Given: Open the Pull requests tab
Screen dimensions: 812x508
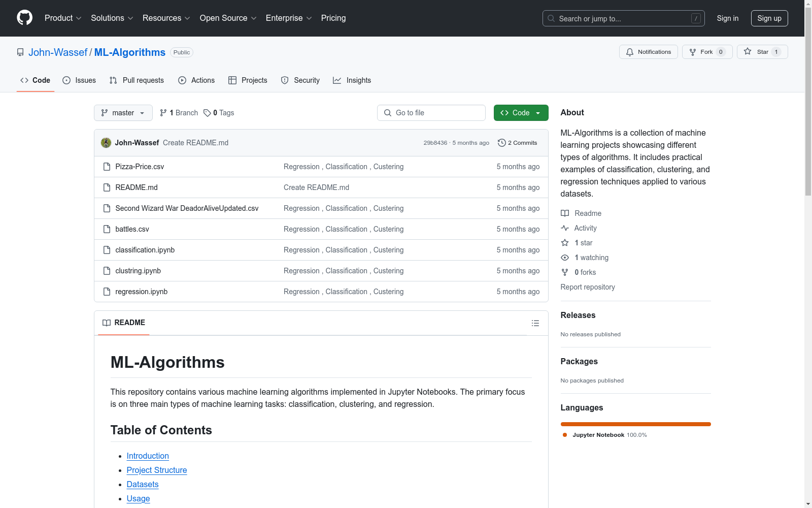Looking at the screenshot, I should pyautogui.click(x=137, y=80).
